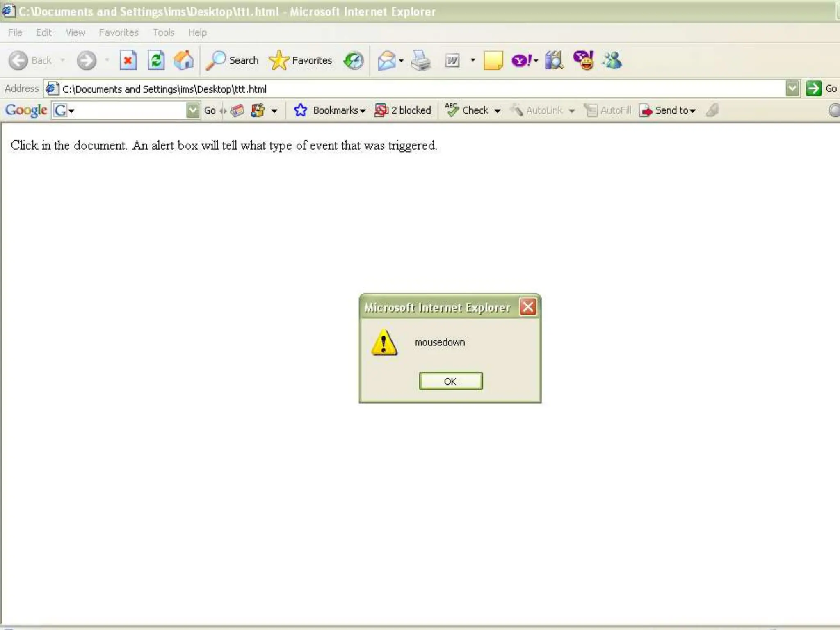Toggle the 2 blocked popup blocker

[403, 110]
